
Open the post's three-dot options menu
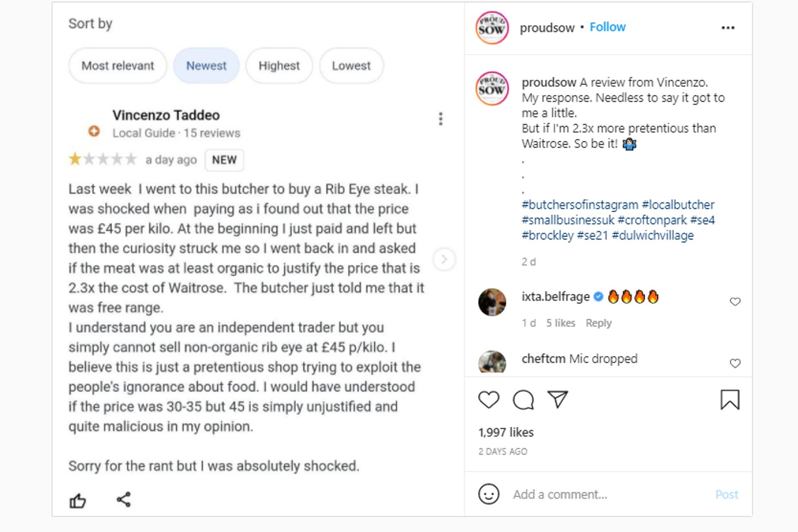pyautogui.click(x=728, y=27)
